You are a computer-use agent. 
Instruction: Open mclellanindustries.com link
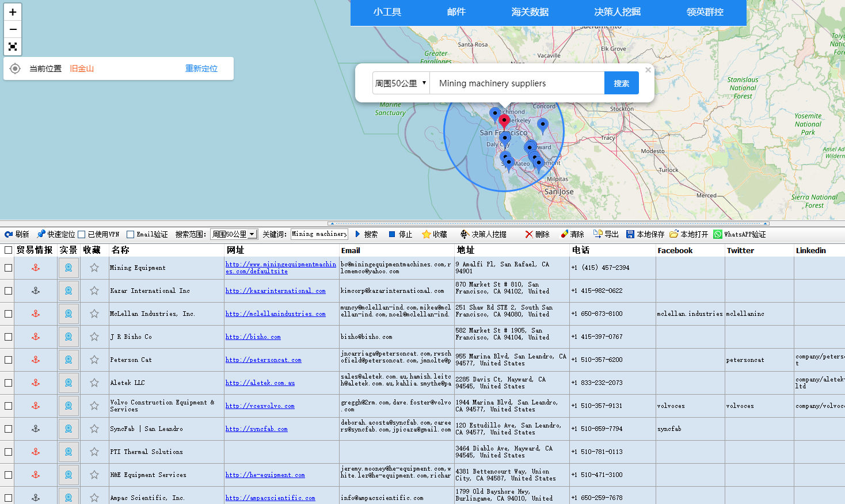(x=276, y=314)
